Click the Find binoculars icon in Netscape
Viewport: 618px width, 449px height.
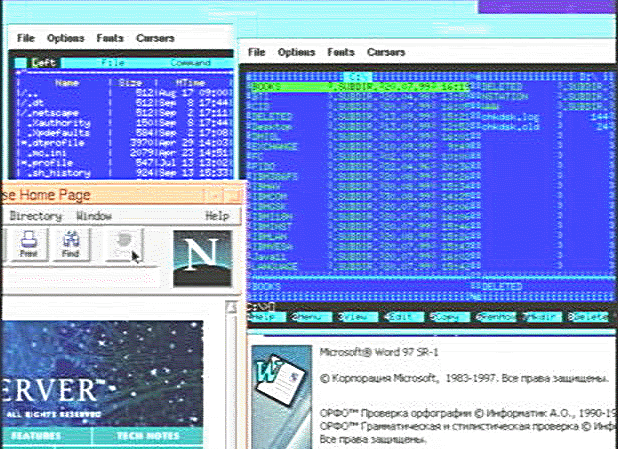(x=71, y=245)
